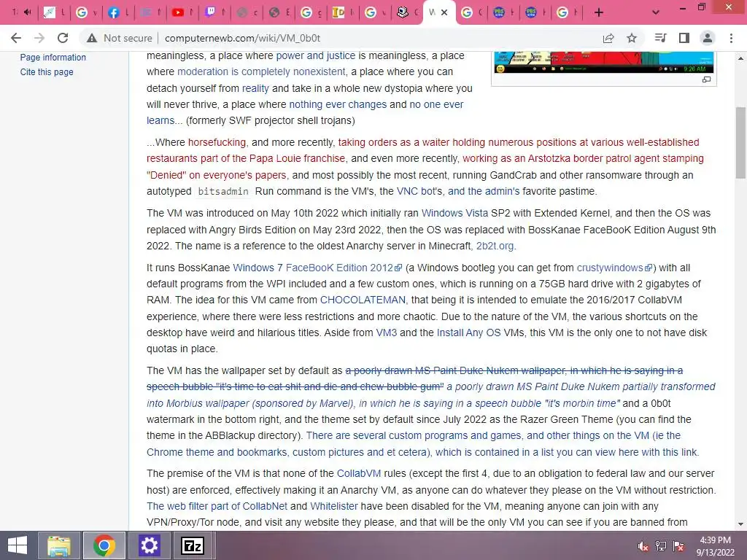747x560 pixels.
Task: Follow the Whitelister link
Action: point(334,507)
